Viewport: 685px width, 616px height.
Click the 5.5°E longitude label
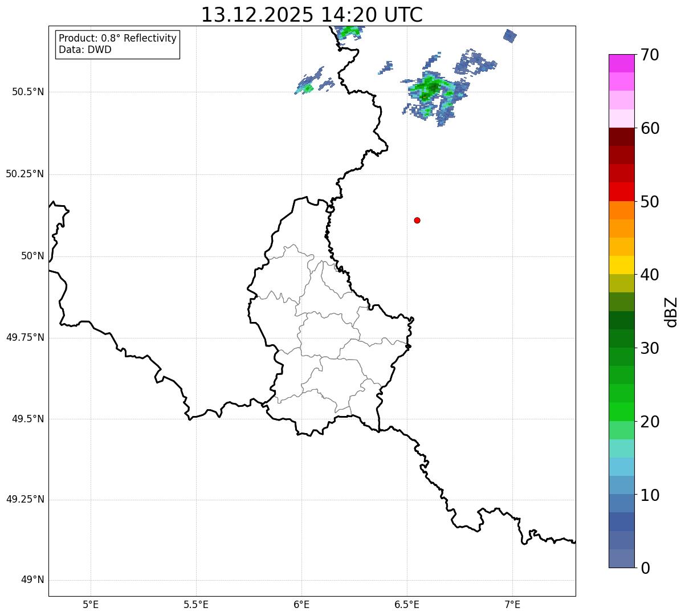pos(196,604)
